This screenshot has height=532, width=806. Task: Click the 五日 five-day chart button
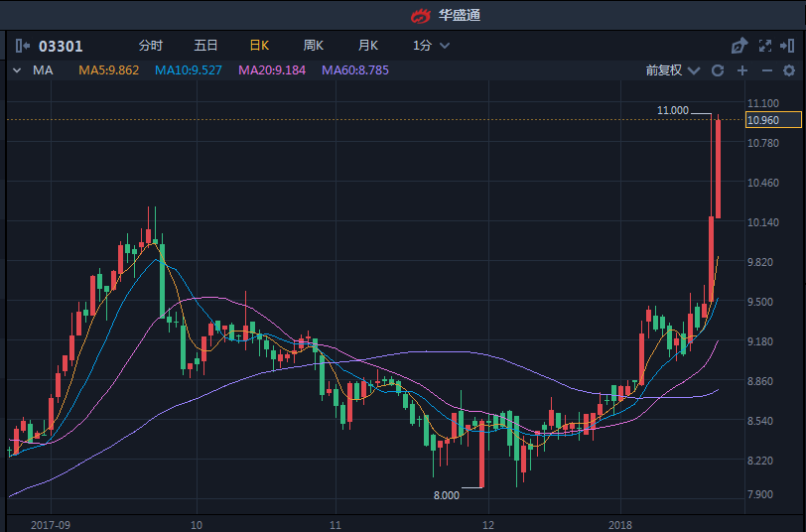(205, 46)
